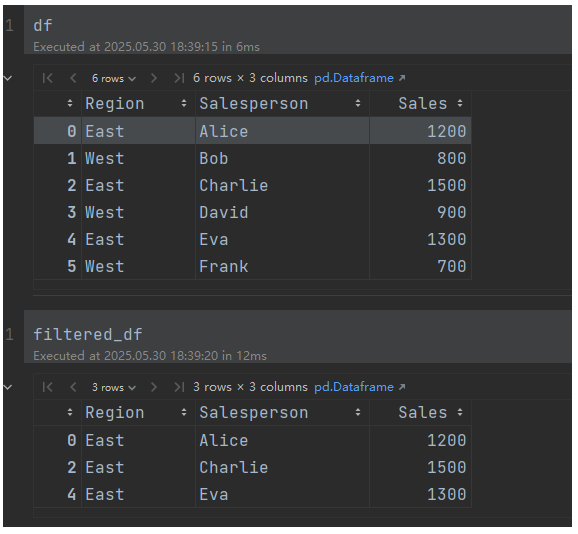Open the '3 rows' page size dropdown
The image size is (578, 534).
(114, 388)
